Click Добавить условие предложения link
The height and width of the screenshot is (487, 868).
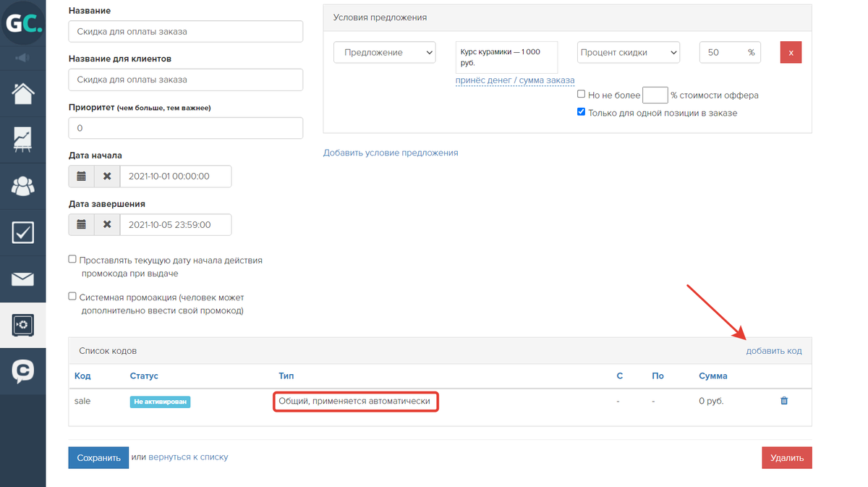391,153
